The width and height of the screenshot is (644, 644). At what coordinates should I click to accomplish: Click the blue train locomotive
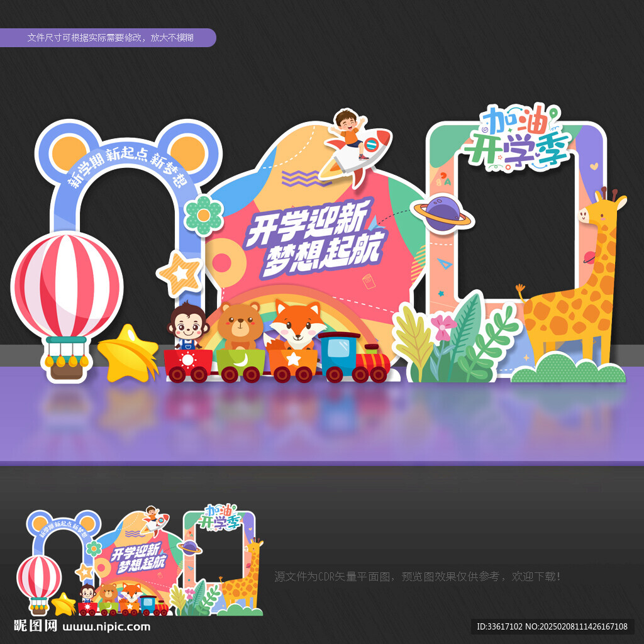click(x=355, y=357)
